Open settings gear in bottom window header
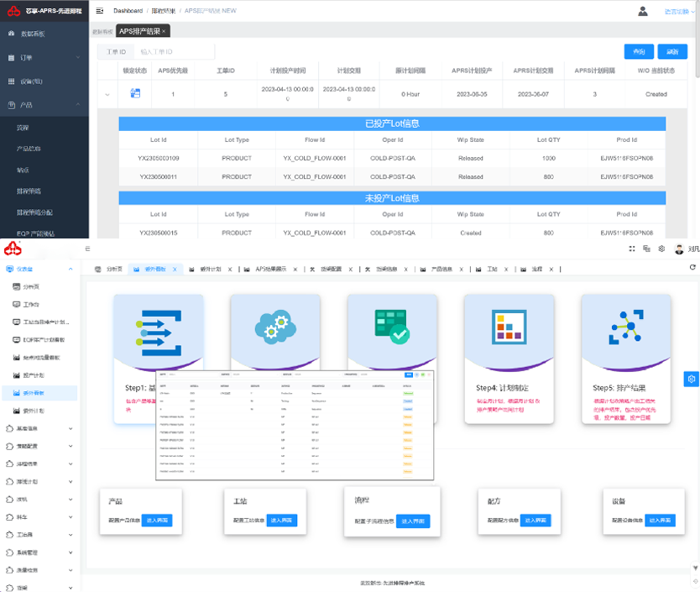 [661, 249]
